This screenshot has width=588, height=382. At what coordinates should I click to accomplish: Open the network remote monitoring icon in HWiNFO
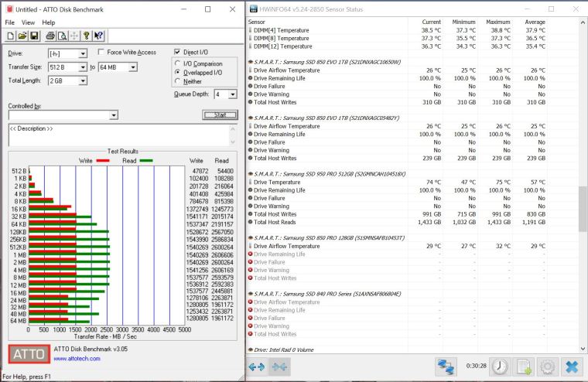click(446, 367)
